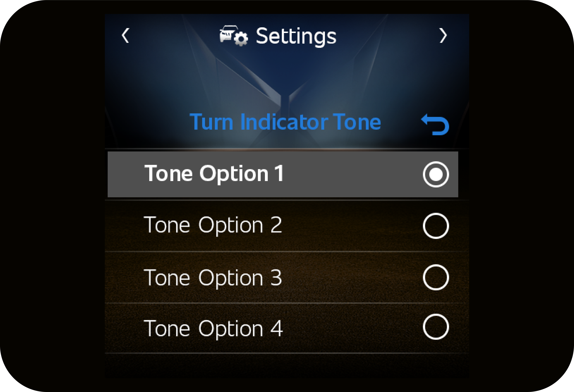The height and width of the screenshot is (392, 574).
Task: Select the Tone Option 1 radio button
Action: [x=436, y=174]
